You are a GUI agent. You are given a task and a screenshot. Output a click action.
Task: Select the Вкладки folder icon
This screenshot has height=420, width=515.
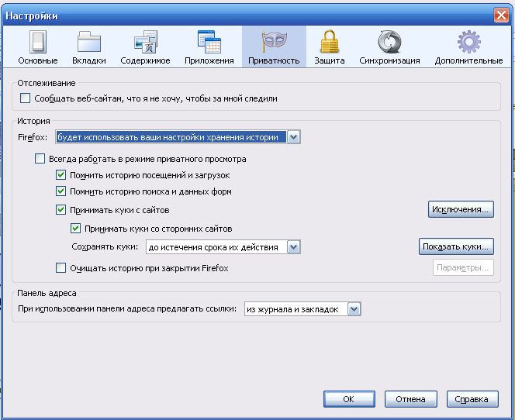(89, 43)
